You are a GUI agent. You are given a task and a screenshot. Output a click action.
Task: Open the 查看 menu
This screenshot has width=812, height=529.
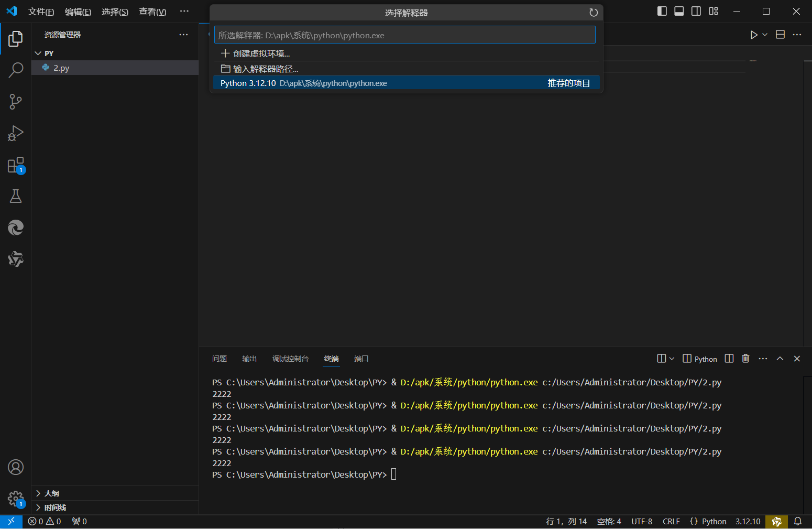[152, 12]
